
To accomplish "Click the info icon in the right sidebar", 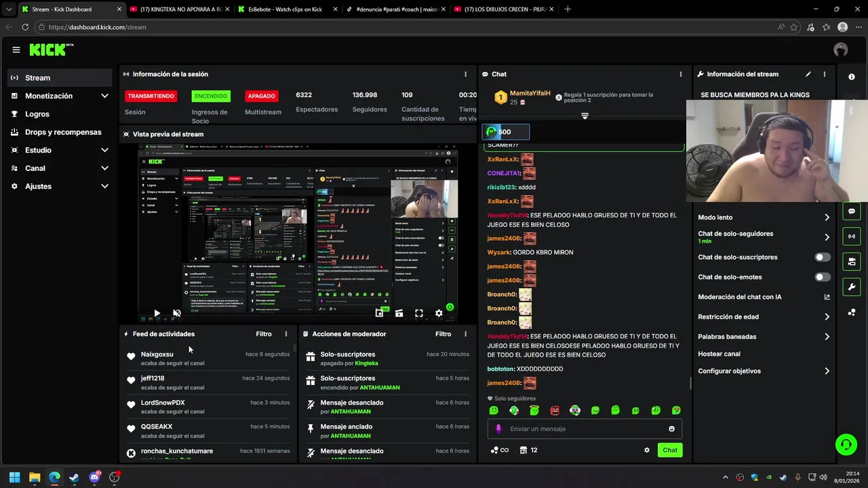I will tap(852, 77).
